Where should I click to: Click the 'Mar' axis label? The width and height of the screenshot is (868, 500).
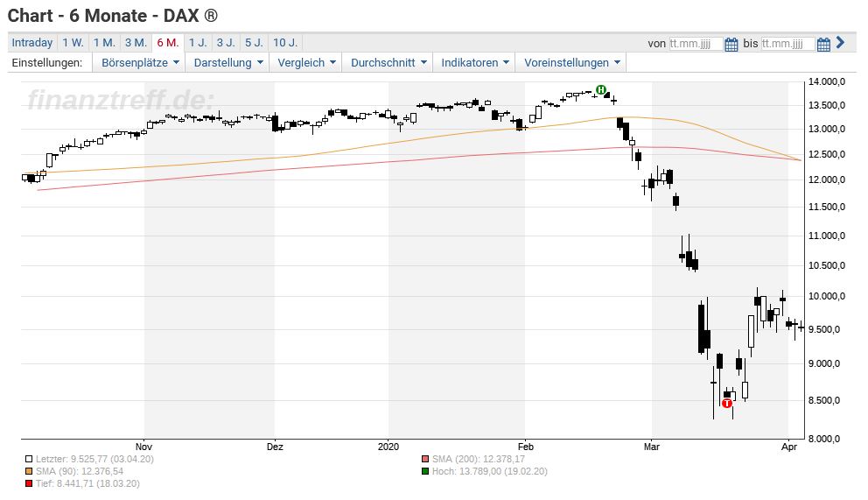point(652,447)
